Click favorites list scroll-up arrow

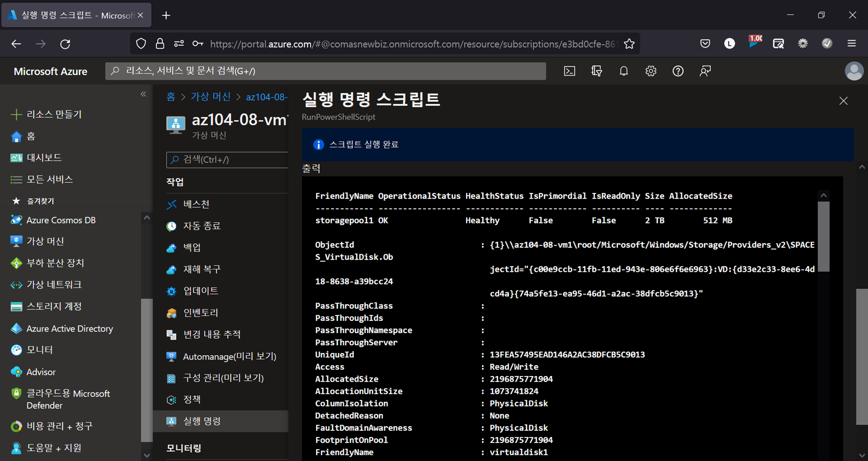(147, 218)
